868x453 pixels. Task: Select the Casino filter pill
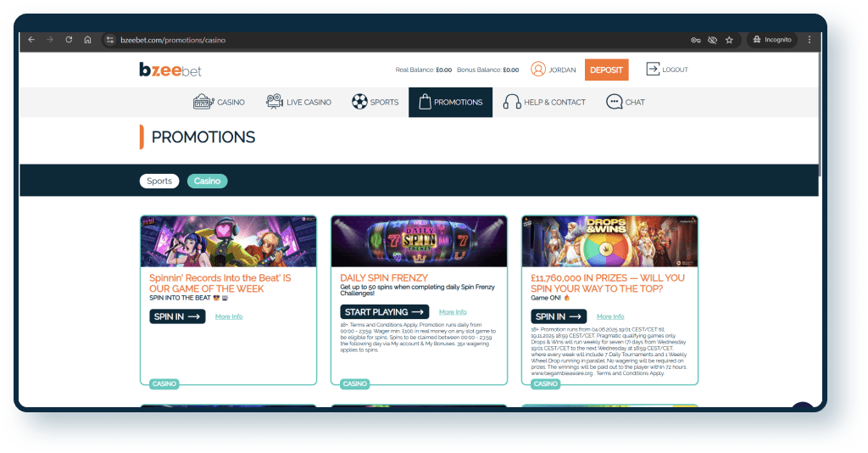tap(207, 181)
